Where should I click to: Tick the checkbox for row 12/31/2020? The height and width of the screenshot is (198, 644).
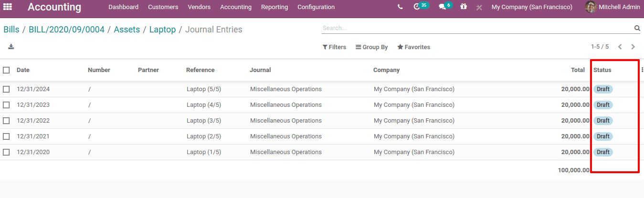click(x=6, y=152)
